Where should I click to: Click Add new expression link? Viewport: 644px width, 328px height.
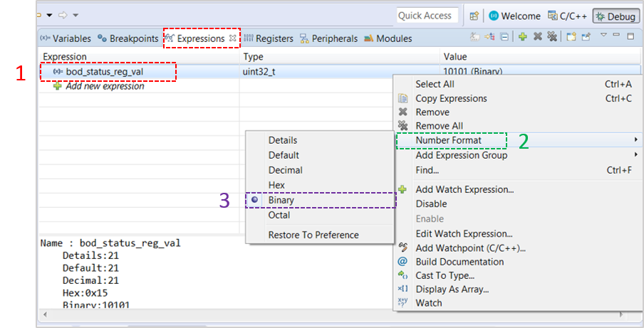105,86
